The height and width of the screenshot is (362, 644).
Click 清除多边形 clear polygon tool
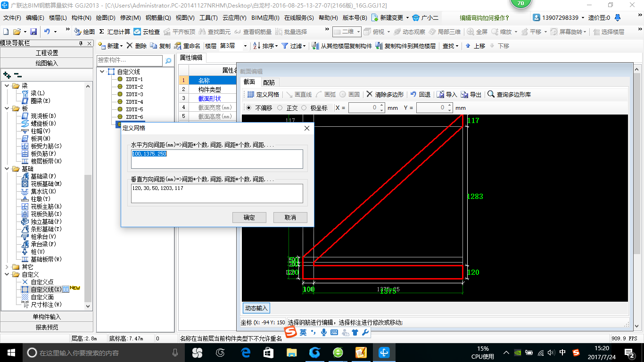(x=385, y=94)
